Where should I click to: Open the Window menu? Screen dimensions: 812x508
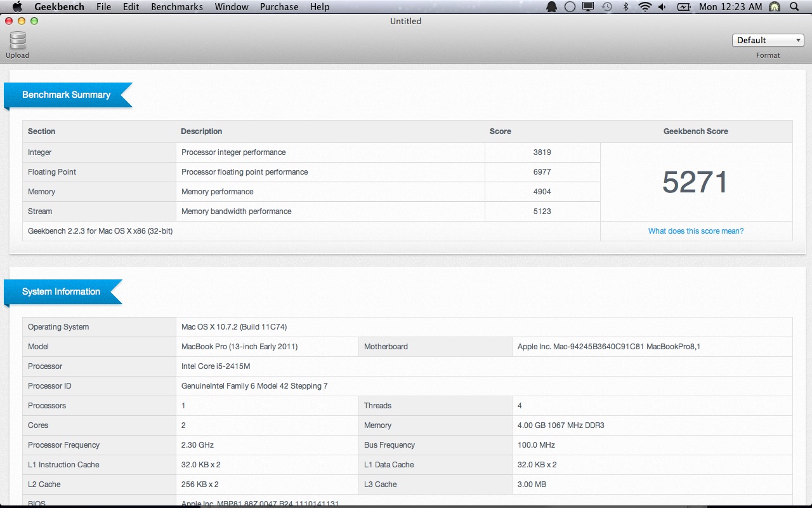coord(232,7)
